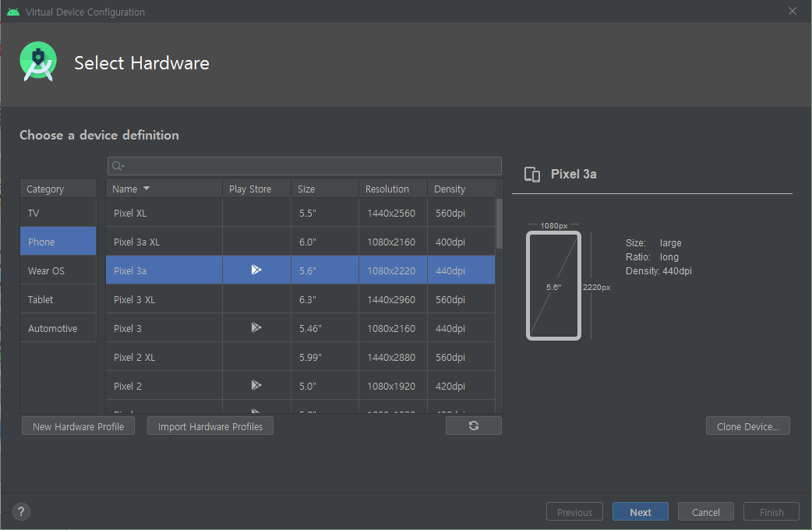812x530 pixels.
Task: Click the Play Store icon in Pixel 3a row
Action: (x=256, y=270)
